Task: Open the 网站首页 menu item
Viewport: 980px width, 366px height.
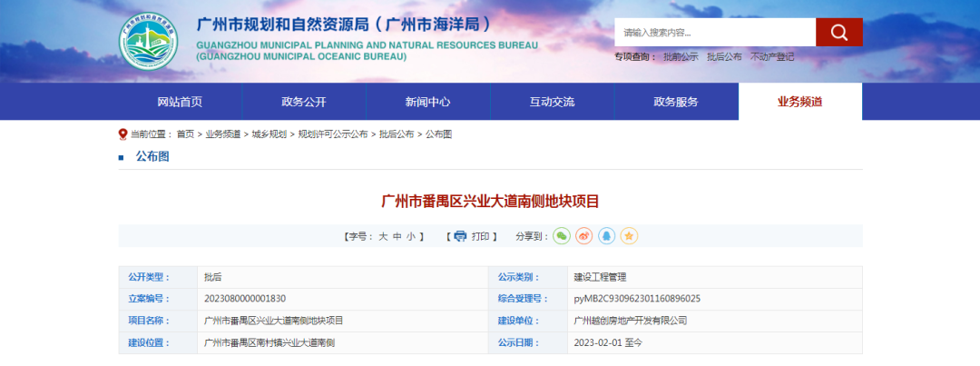Action: [180, 102]
